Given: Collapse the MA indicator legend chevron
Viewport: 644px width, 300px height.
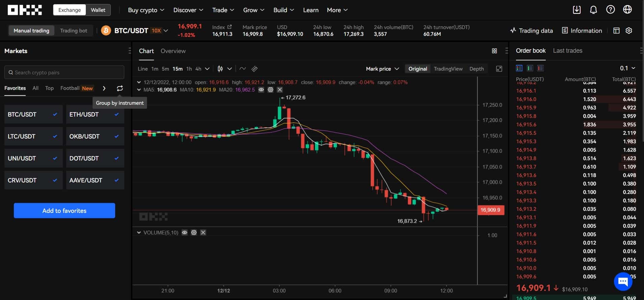Looking at the screenshot, I should pos(139,90).
